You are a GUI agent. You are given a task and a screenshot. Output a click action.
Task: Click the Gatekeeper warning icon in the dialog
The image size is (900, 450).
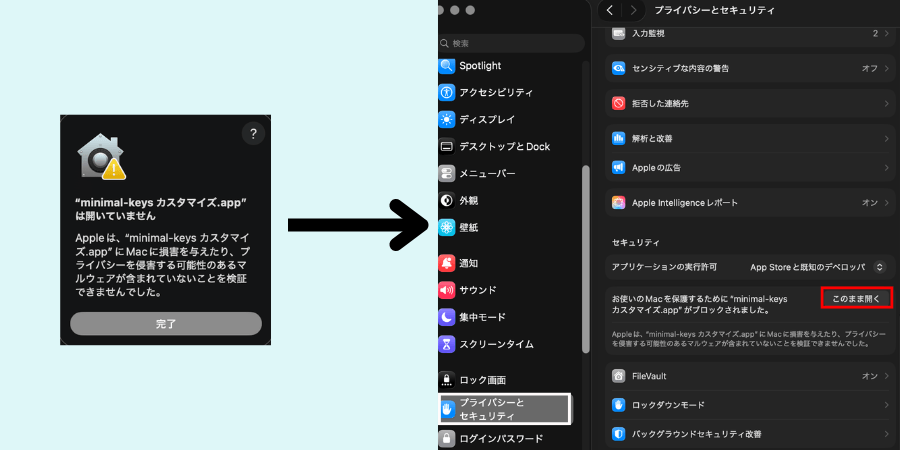[102, 158]
